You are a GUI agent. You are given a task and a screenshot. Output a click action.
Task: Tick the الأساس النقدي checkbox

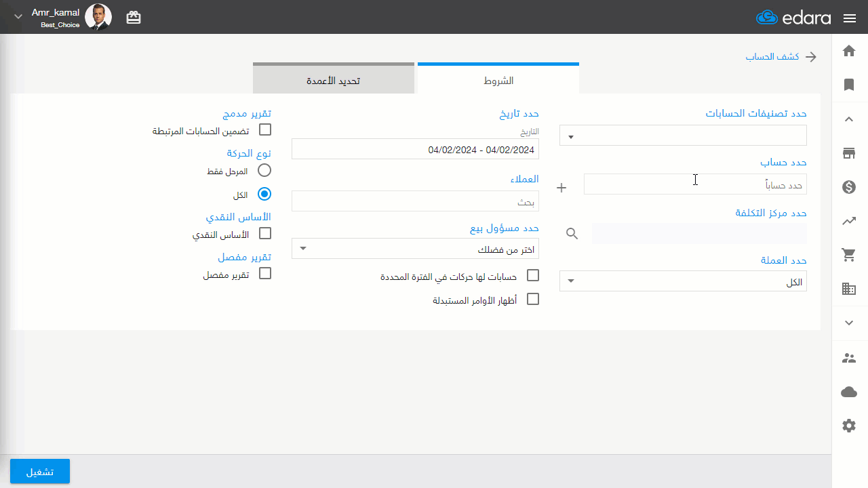coord(265,233)
